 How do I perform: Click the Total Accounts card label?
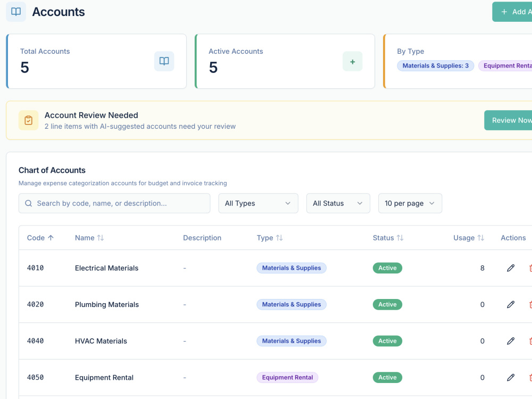45,51
